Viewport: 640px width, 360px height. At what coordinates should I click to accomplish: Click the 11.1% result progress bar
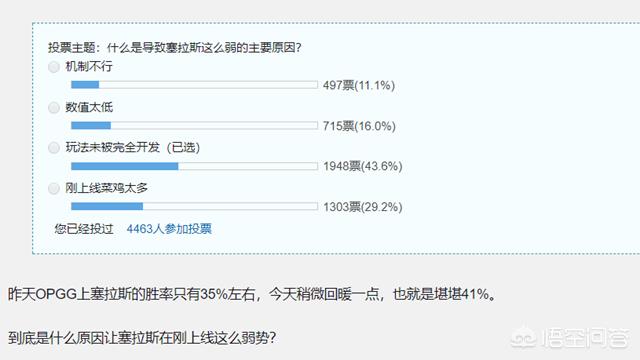[194, 84]
